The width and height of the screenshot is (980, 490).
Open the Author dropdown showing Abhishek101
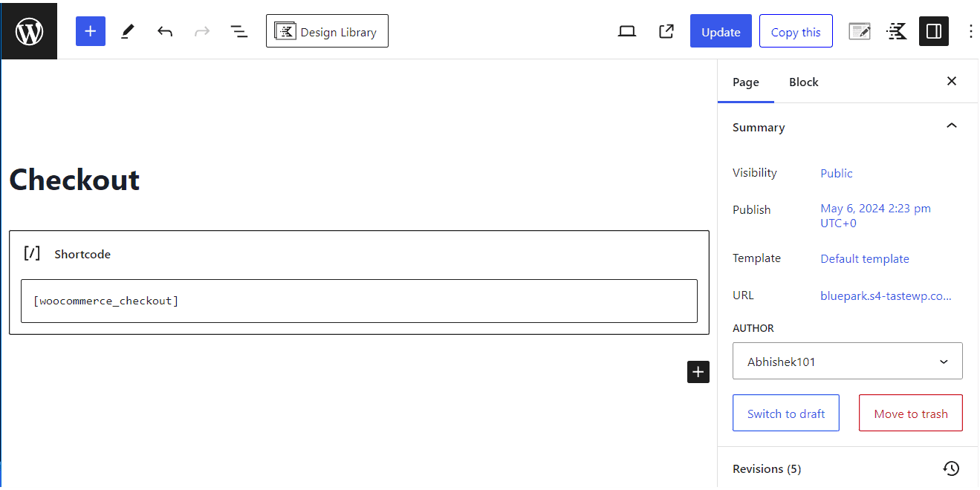(847, 361)
